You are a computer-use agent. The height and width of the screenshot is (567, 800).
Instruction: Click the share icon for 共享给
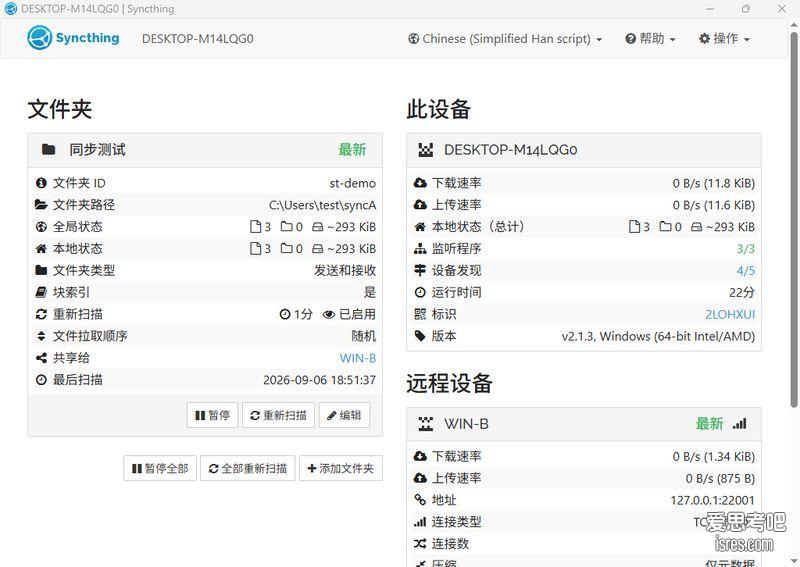click(41, 358)
